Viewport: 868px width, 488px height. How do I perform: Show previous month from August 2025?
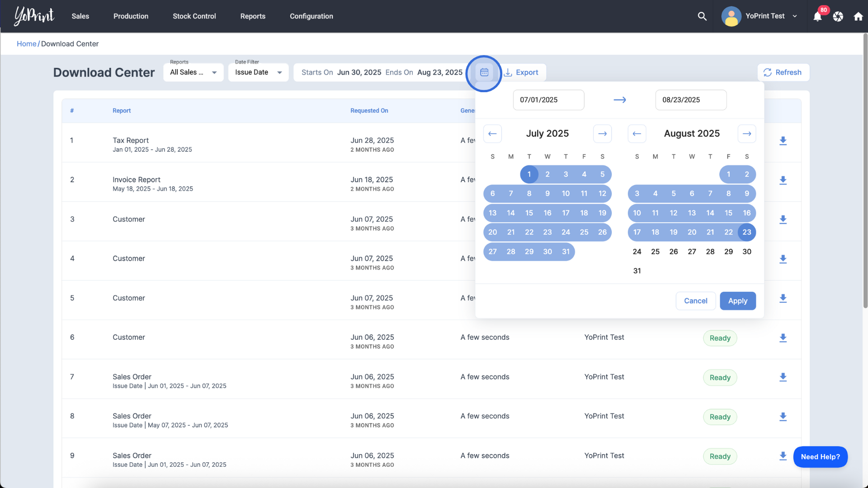(x=637, y=134)
